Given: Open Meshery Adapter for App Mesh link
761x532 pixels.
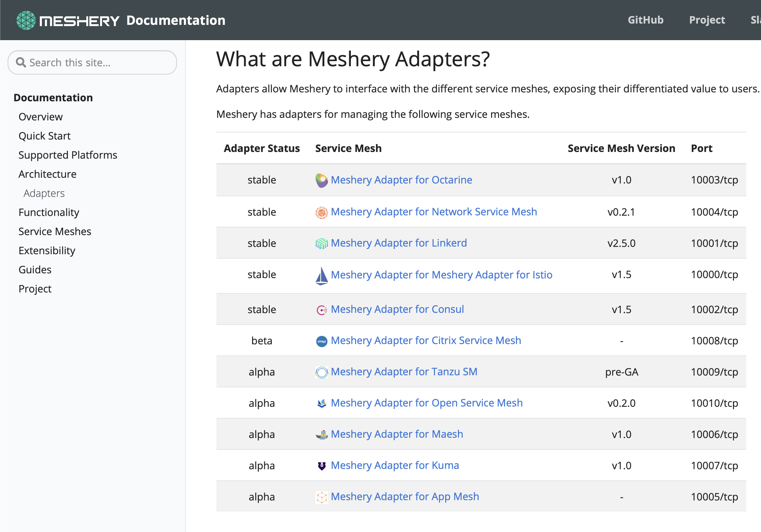Looking at the screenshot, I should pyautogui.click(x=405, y=497).
